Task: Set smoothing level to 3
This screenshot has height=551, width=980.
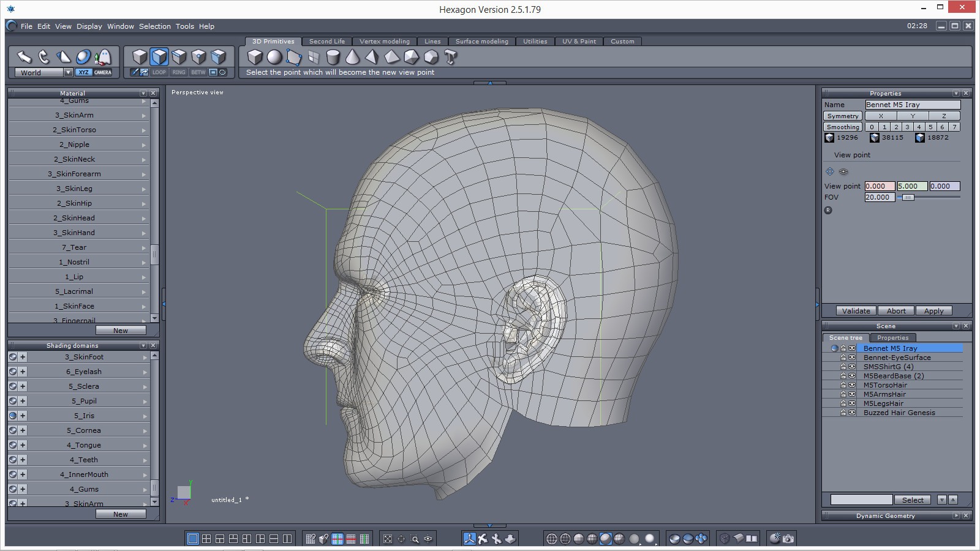Action: click(x=908, y=127)
